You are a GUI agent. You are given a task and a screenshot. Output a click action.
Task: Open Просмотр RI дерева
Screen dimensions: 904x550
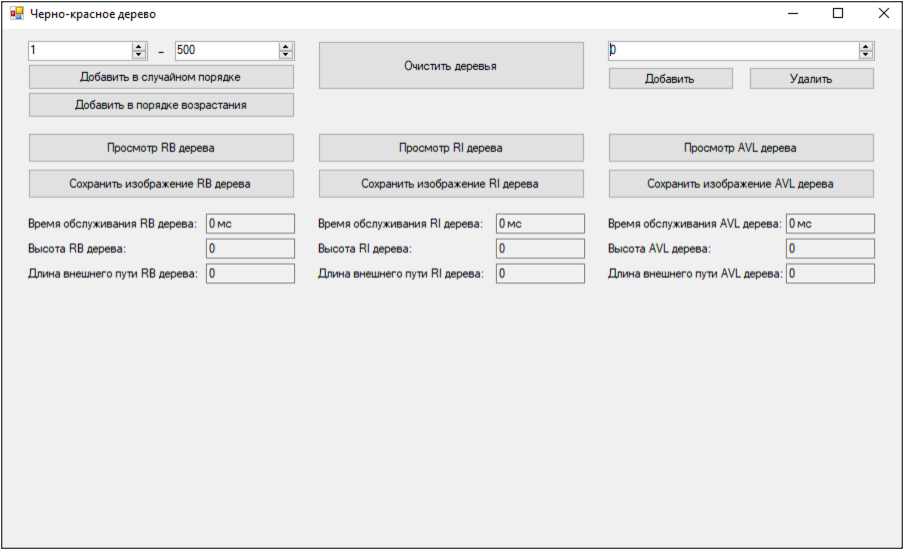point(451,148)
